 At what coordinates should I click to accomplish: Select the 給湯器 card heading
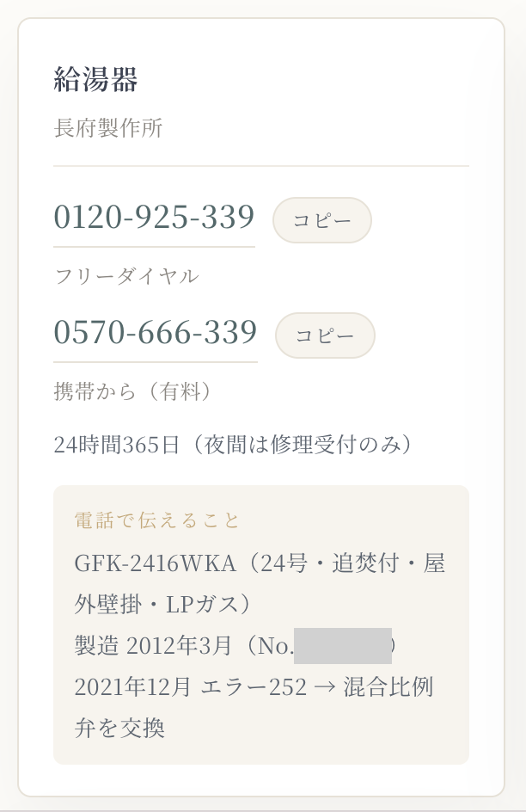coord(95,80)
